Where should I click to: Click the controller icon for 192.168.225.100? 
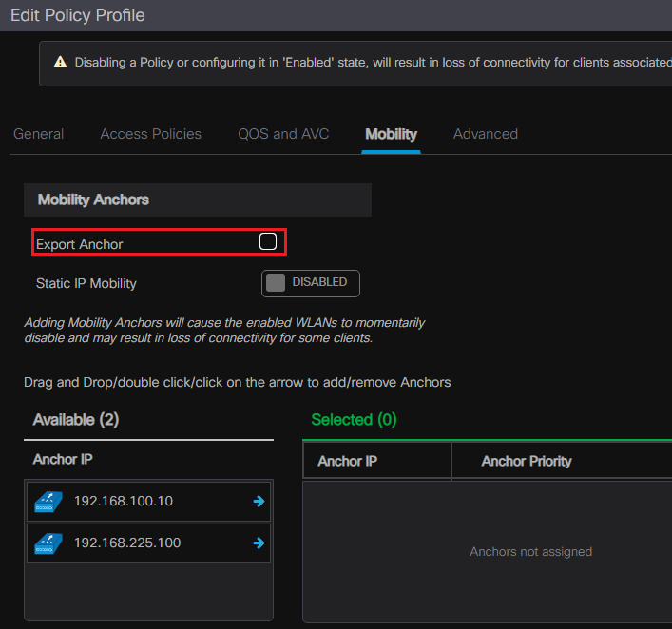click(48, 543)
